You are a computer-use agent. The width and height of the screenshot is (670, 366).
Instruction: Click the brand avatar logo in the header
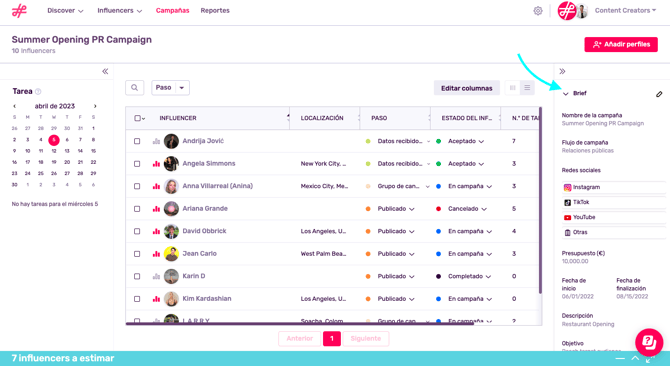(567, 11)
